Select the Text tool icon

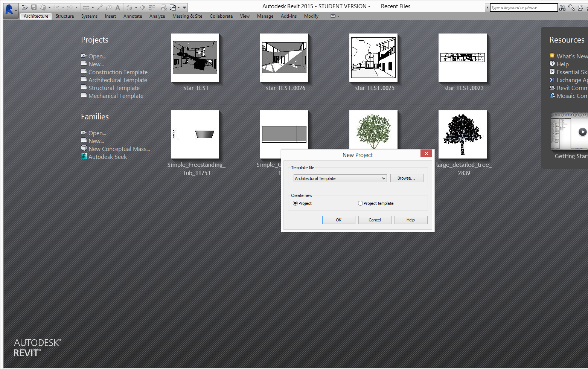[118, 8]
